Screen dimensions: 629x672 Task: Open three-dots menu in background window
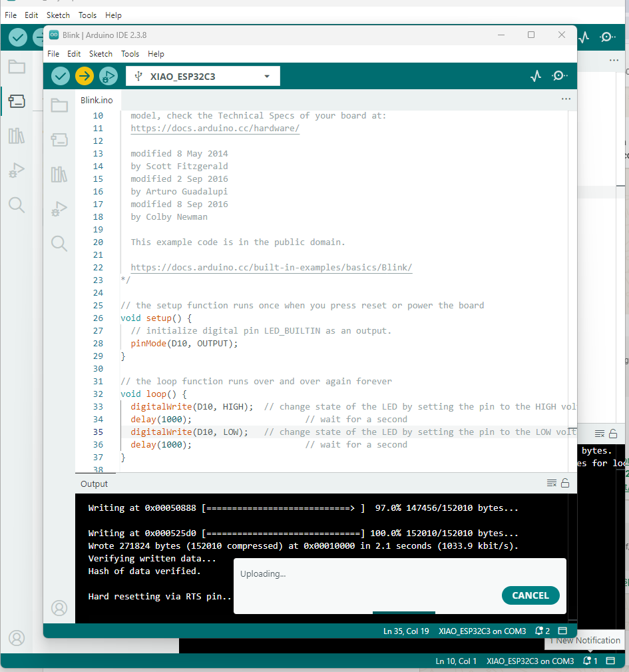614,61
